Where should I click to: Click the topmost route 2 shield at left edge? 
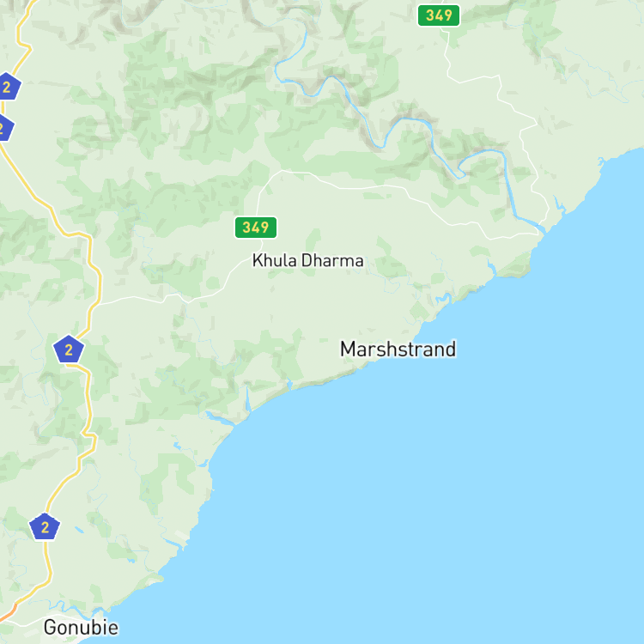coord(8,86)
